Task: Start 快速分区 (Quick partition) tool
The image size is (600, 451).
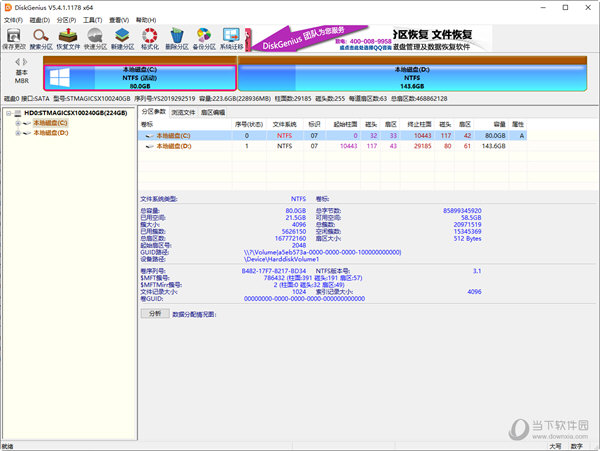Action: 96,38
